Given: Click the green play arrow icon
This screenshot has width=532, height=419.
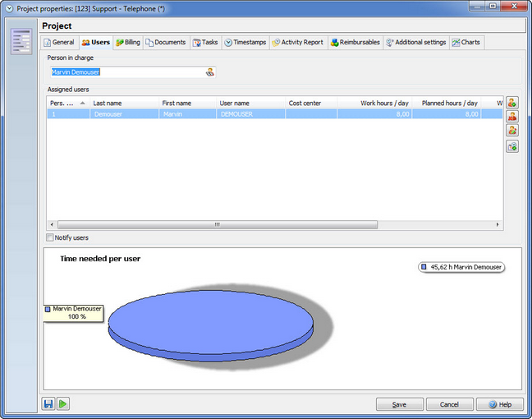Looking at the screenshot, I should [x=63, y=403].
